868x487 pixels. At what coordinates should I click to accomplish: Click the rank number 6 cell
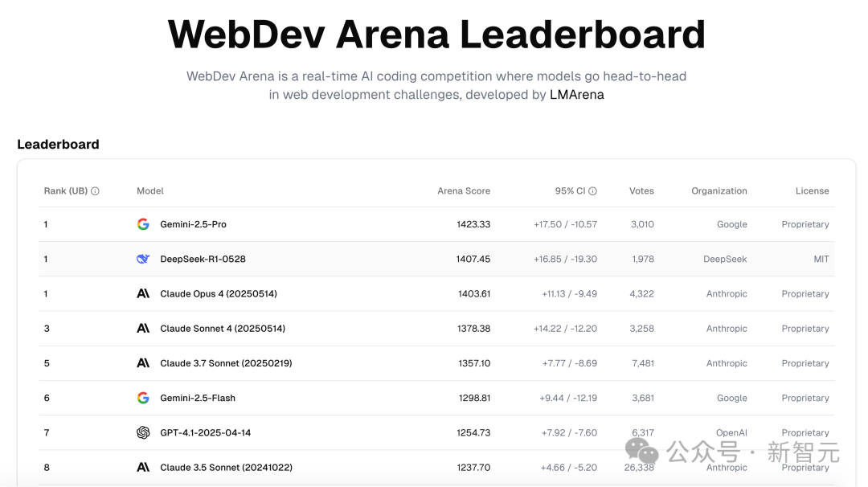pyautogui.click(x=47, y=398)
